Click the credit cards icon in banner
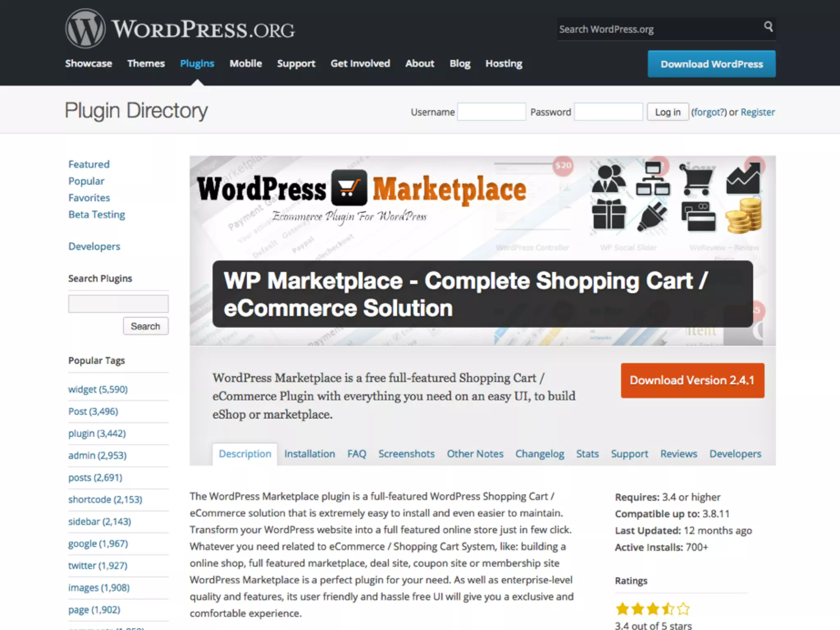Viewport: 840px width, 630px height. (698, 217)
